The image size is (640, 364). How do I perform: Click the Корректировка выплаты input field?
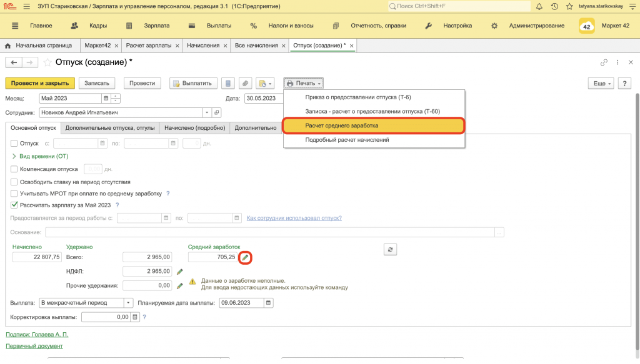tap(106, 317)
